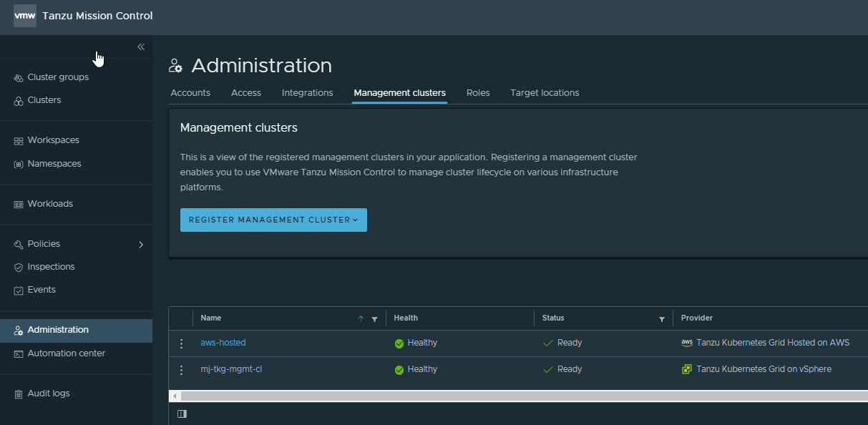This screenshot has width=868, height=425.
Task: Open actions menu for mj-tkg-mgmt-cl row
Action: 181,370
